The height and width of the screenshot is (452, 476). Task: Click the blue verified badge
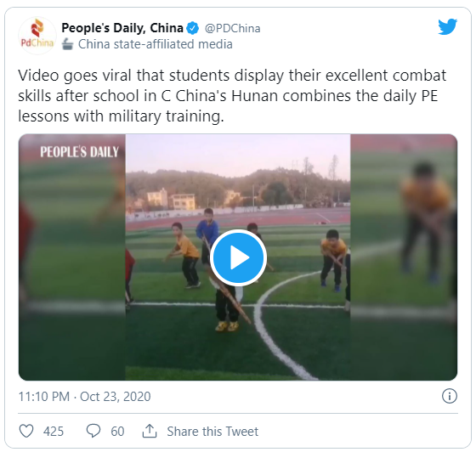(192, 28)
